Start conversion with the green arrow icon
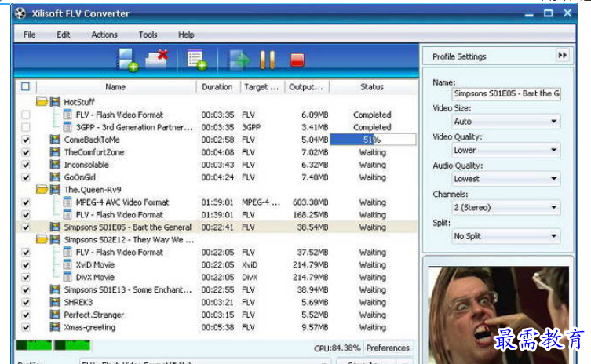This screenshot has width=591, height=364. [x=239, y=60]
